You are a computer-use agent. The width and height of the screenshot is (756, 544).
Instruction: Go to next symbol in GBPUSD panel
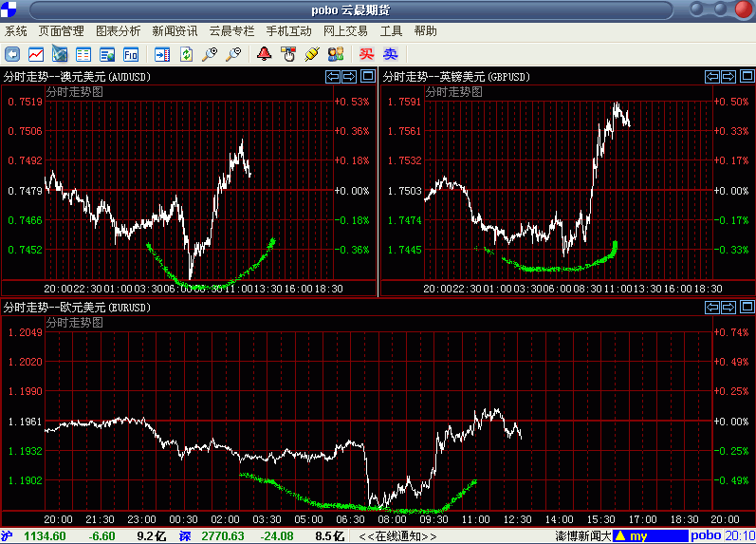pos(728,76)
